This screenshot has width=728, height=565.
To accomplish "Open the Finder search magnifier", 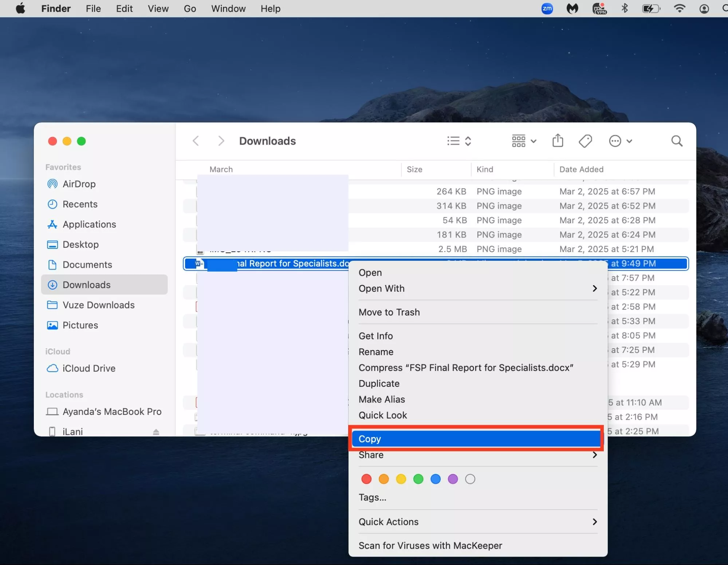I will point(677,141).
